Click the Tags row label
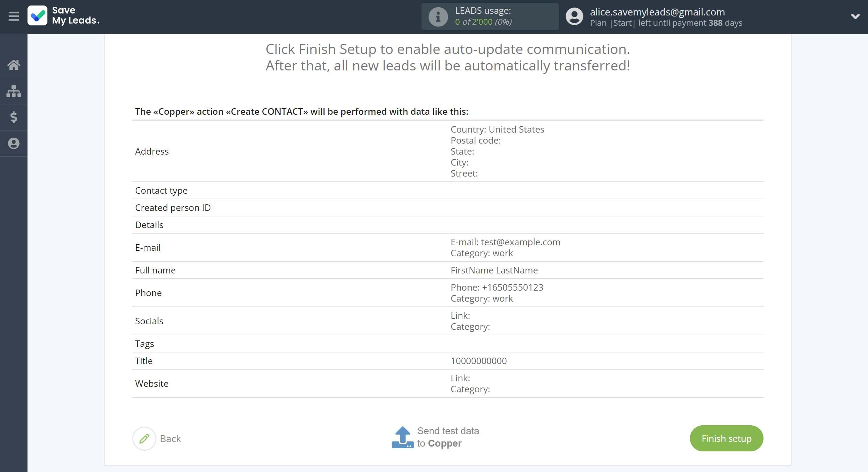 tap(144, 344)
